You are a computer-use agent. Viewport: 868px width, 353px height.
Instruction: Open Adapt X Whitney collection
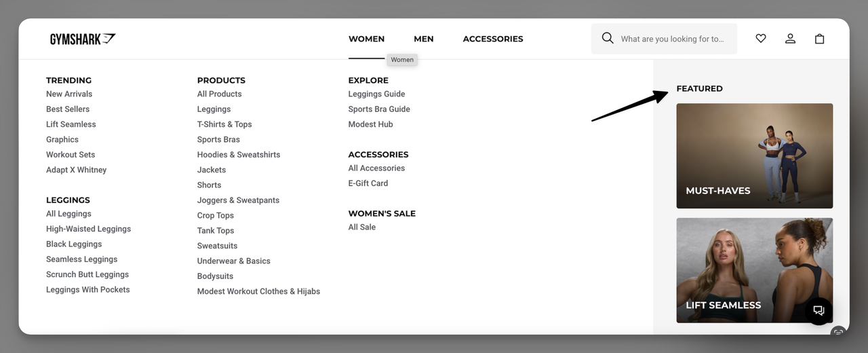76,170
